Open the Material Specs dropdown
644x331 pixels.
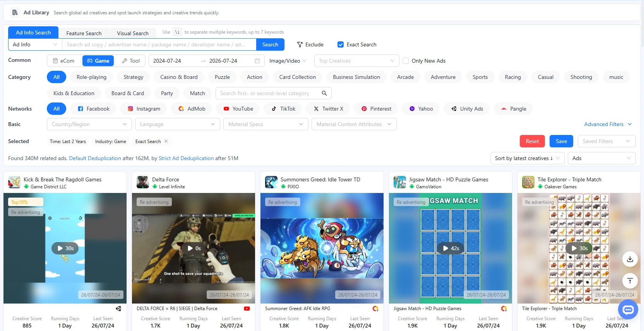pyautogui.click(x=265, y=124)
